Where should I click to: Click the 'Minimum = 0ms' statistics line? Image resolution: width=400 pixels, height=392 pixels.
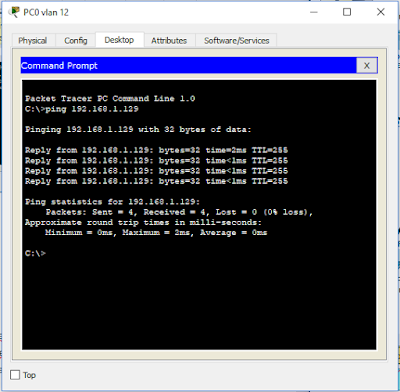tap(156, 233)
